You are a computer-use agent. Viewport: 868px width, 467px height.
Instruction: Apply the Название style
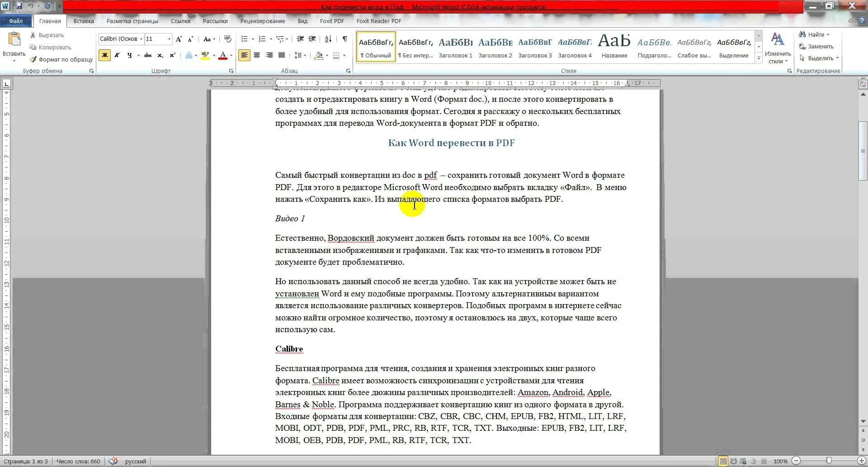coord(614,47)
